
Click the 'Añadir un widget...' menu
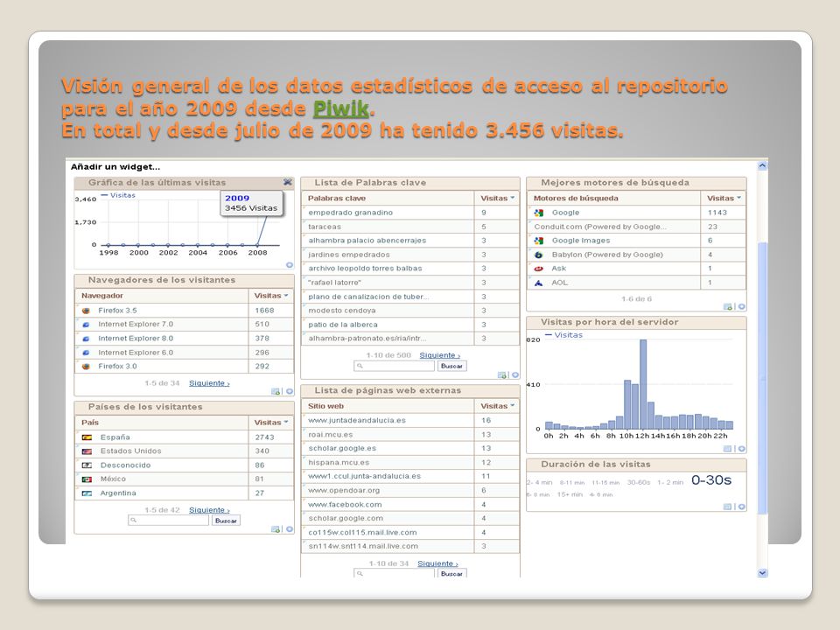tap(115, 166)
